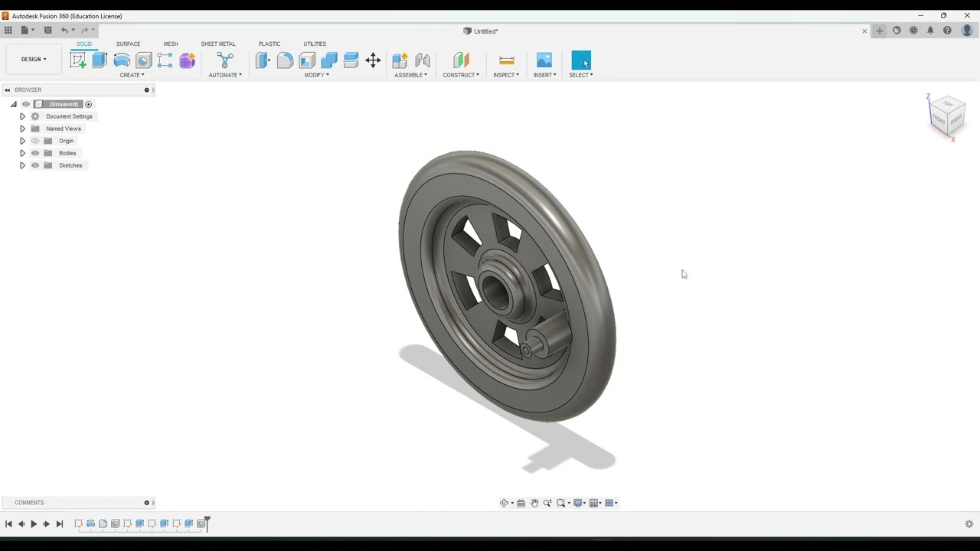980x551 pixels.
Task: Switch to the Mesh tab
Action: click(x=171, y=44)
